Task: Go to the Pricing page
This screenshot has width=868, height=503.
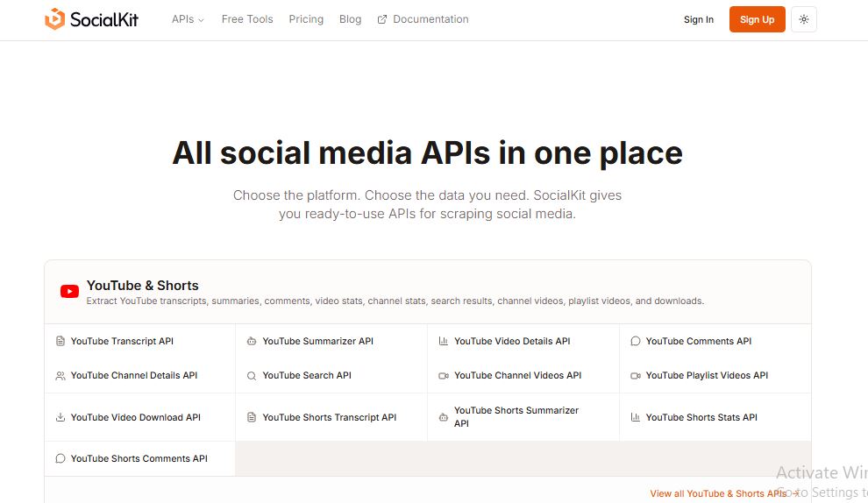Action: coord(306,19)
